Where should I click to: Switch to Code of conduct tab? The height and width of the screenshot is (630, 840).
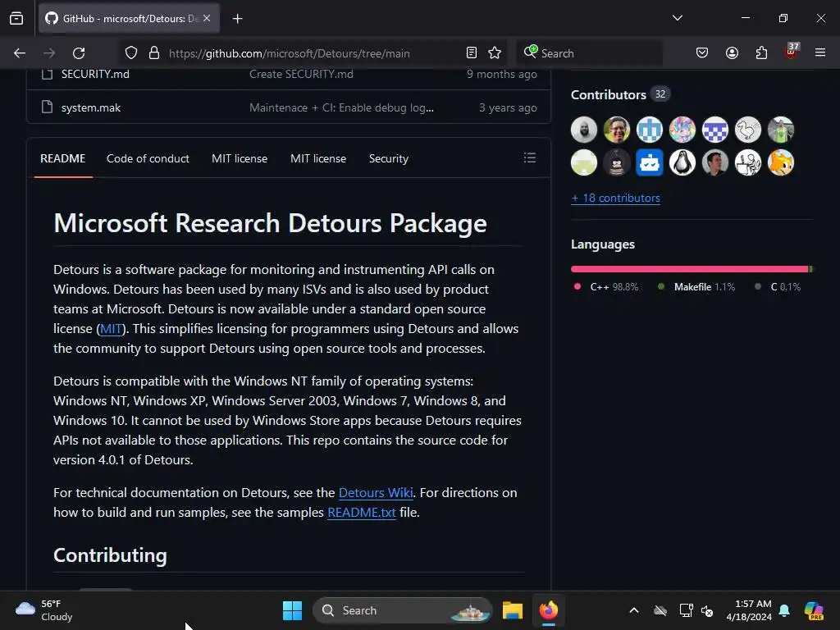pyautogui.click(x=148, y=158)
